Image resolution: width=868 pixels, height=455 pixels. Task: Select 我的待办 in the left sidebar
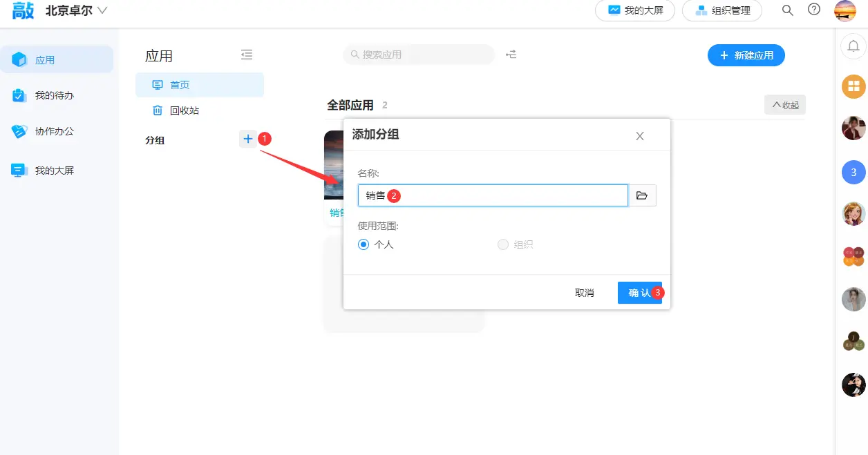click(x=57, y=95)
